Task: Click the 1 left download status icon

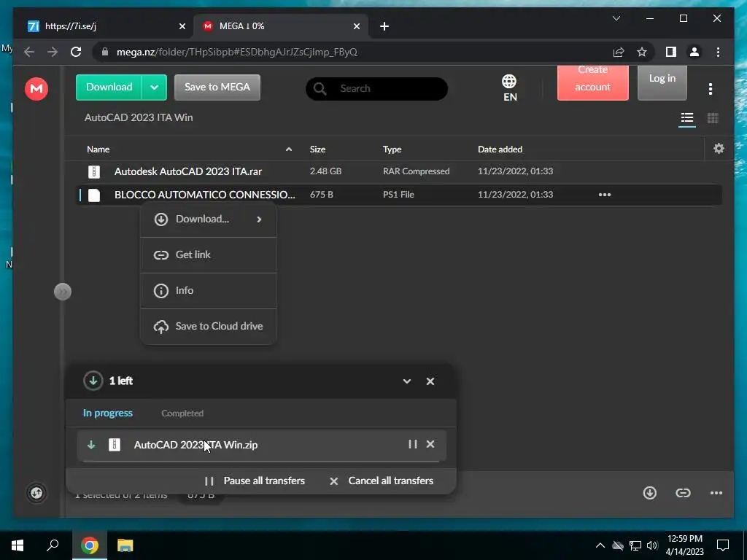Action: pos(93,381)
